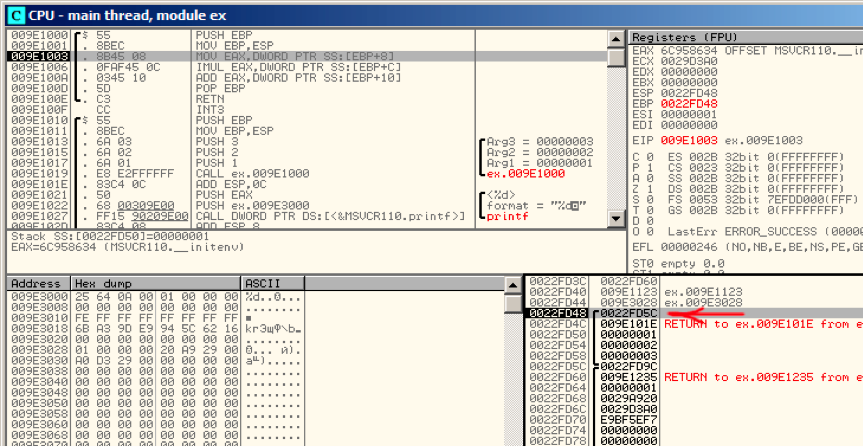The width and height of the screenshot is (866, 447).
Task: Select the ESI register value 00000001
Action: (x=689, y=114)
